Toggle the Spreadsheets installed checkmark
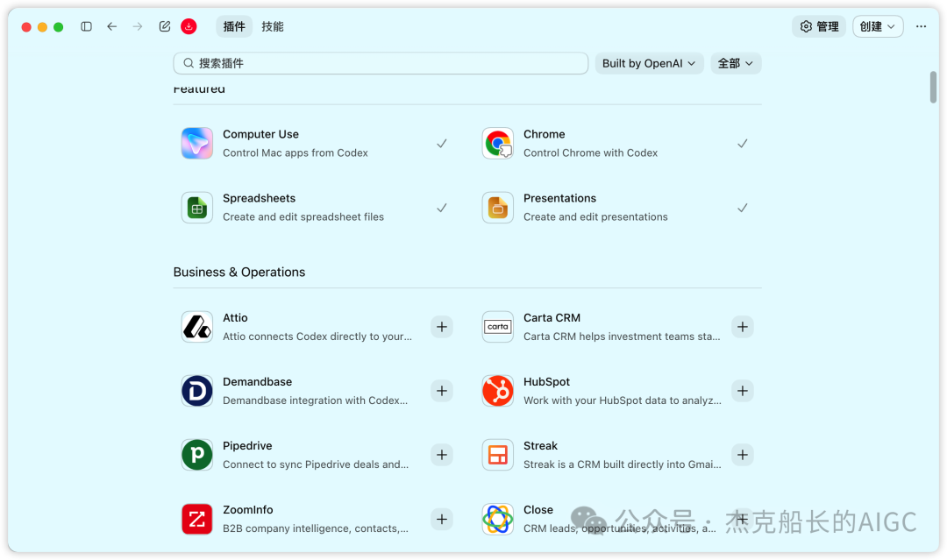947x560 pixels. 441,208
